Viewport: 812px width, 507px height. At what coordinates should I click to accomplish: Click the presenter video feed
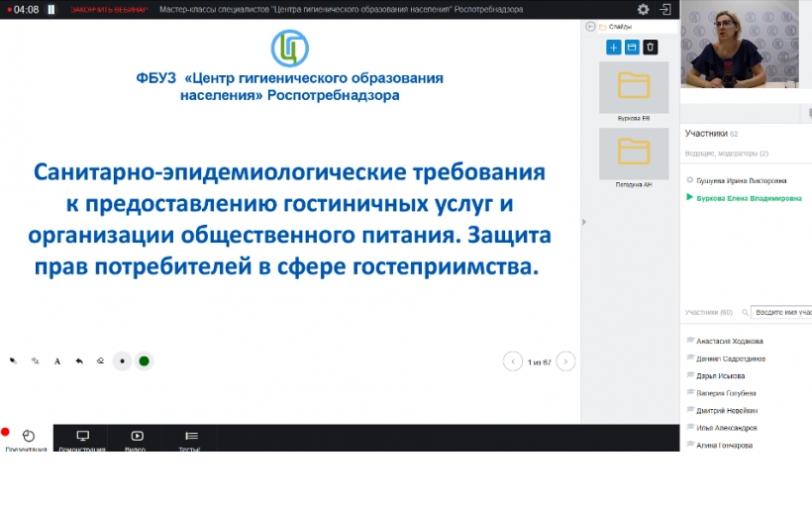click(740, 44)
